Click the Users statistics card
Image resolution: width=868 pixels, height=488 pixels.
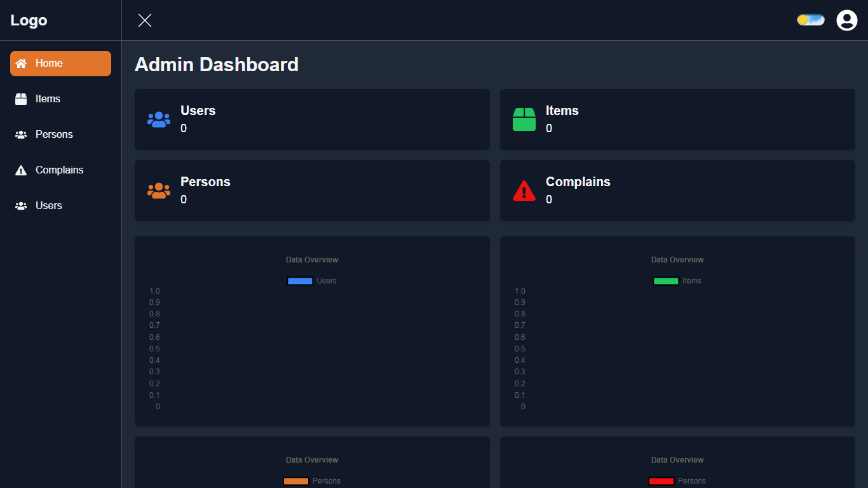(x=312, y=119)
